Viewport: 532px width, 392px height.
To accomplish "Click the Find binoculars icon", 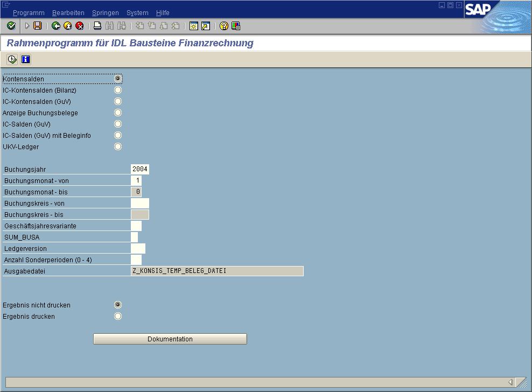I will [110, 26].
